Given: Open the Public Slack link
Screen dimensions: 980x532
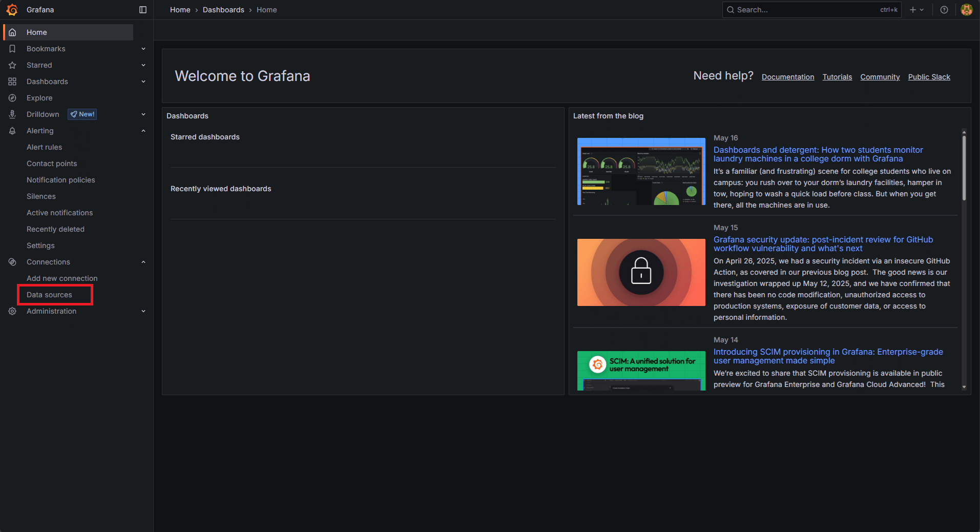Looking at the screenshot, I should [x=929, y=77].
